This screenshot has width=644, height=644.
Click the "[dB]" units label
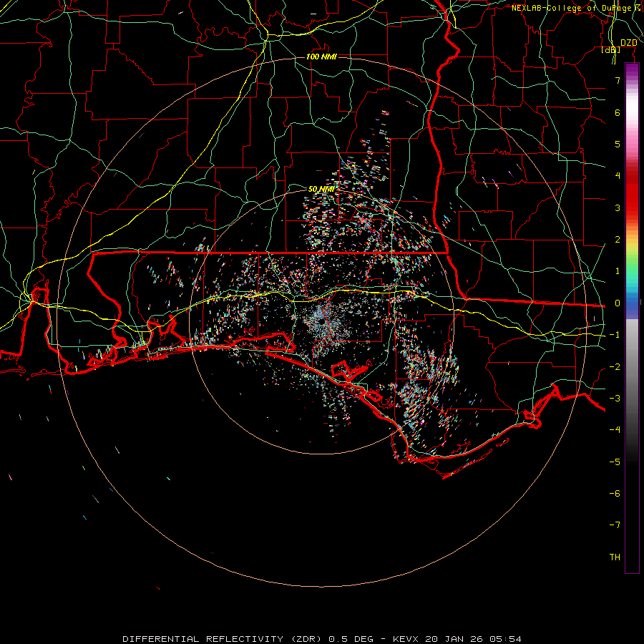click(611, 49)
